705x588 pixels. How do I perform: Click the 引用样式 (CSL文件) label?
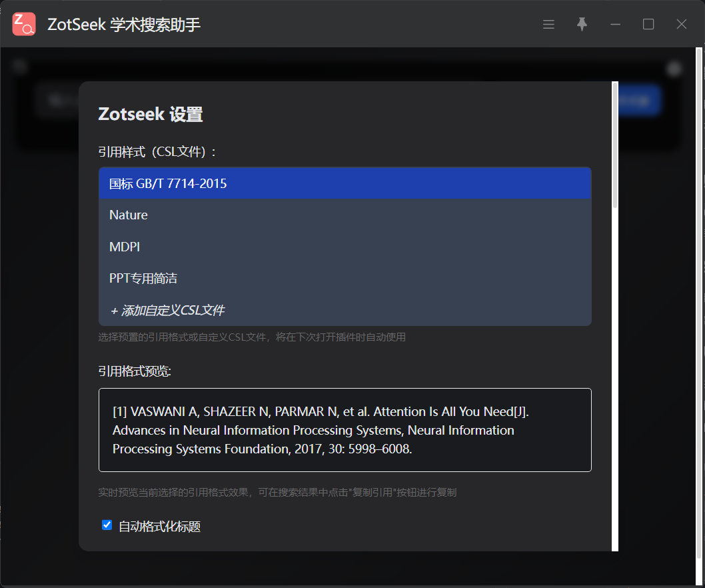(157, 152)
